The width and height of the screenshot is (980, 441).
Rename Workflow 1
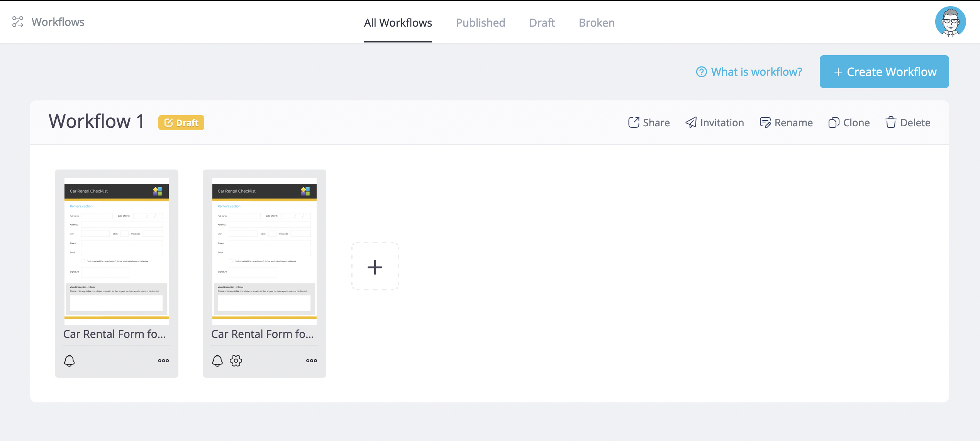pyautogui.click(x=786, y=122)
